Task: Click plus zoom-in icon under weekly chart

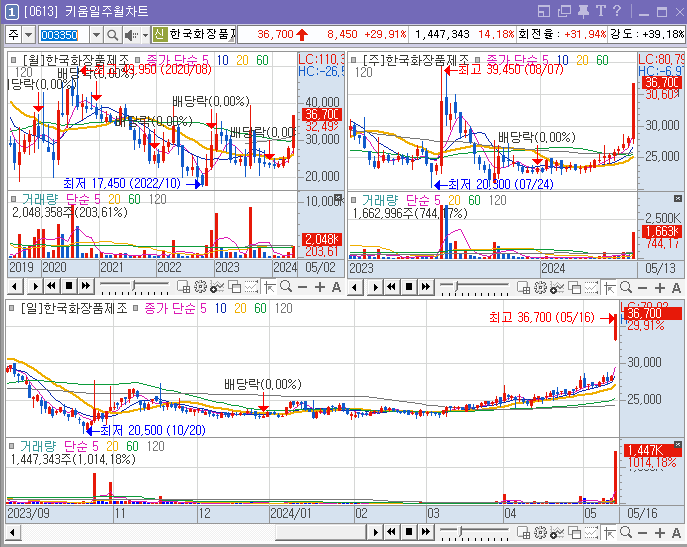Action: [x=660, y=288]
